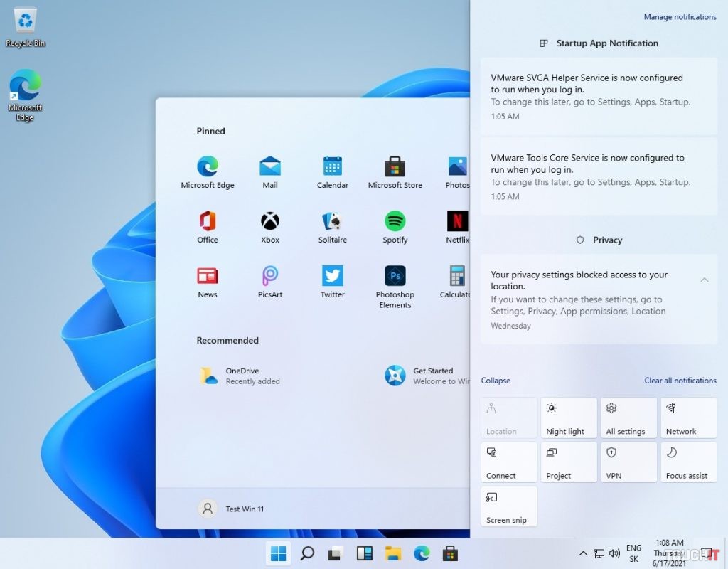Enable Location from quick settings
This screenshot has width=728, height=569.
tap(509, 417)
